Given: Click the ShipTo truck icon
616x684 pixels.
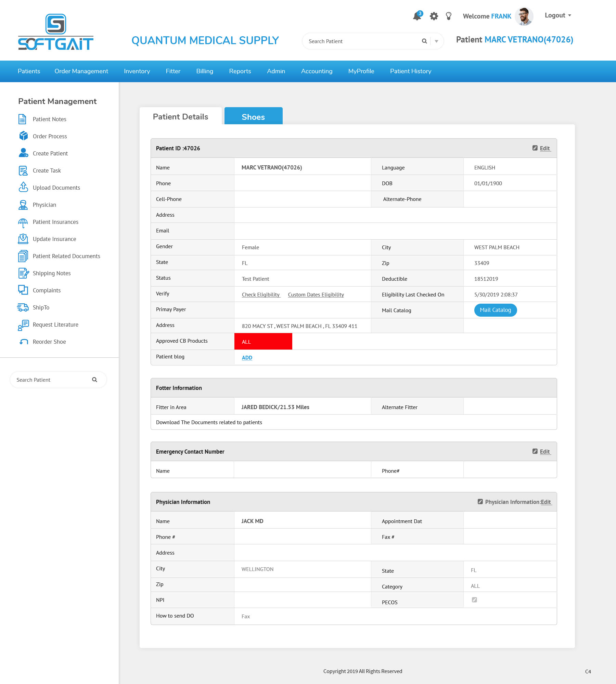Looking at the screenshot, I should (23, 307).
